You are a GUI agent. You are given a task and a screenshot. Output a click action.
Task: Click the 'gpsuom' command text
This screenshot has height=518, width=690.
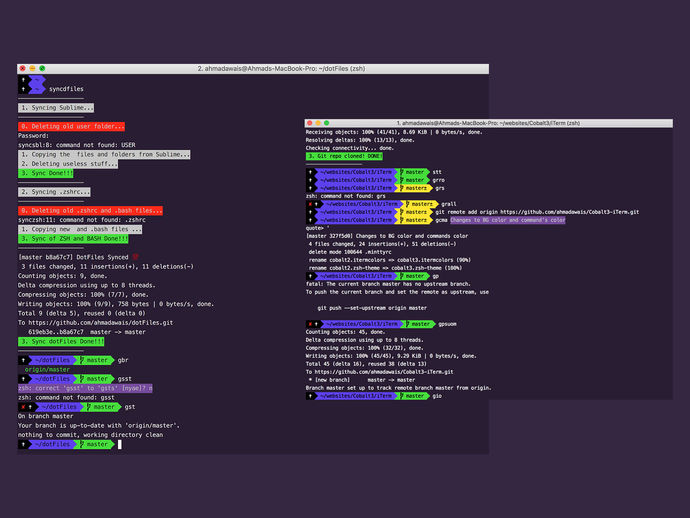[x=447, y=324]
